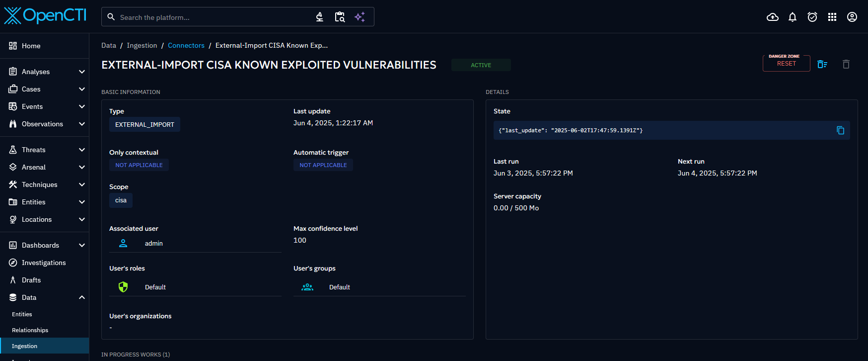Click the Default group people icon
868x361 pixels.
click(x=307, y=287)
